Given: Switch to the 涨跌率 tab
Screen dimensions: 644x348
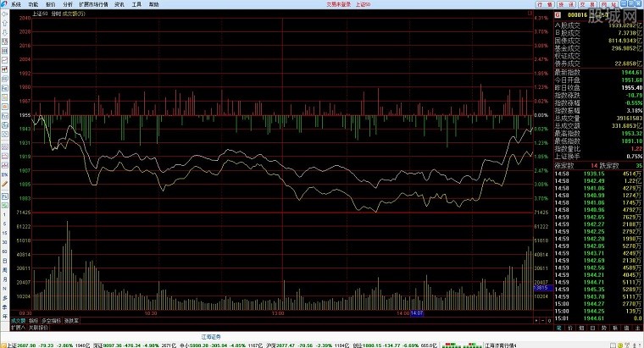Looking at the screenshot, I should tap(71, 321).
